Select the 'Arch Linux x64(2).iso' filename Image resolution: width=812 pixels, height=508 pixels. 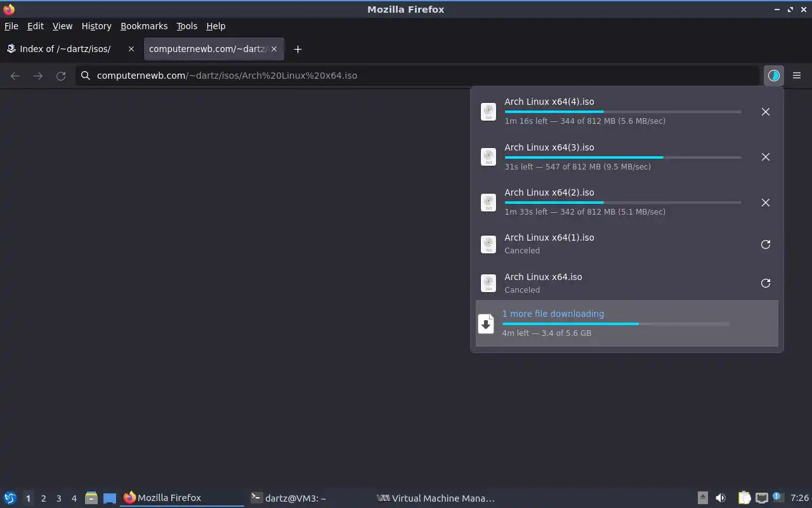[549, 192]
